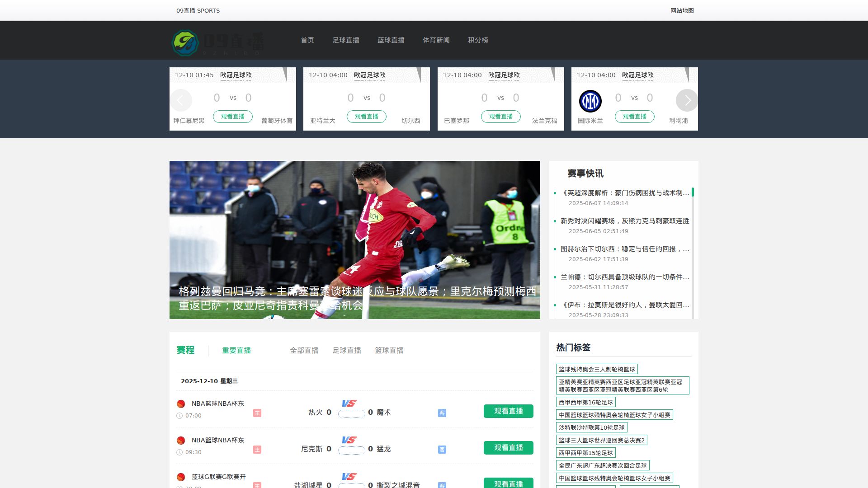
Task: Click the 主 badge in 热火 row
Action: point(257,413)
